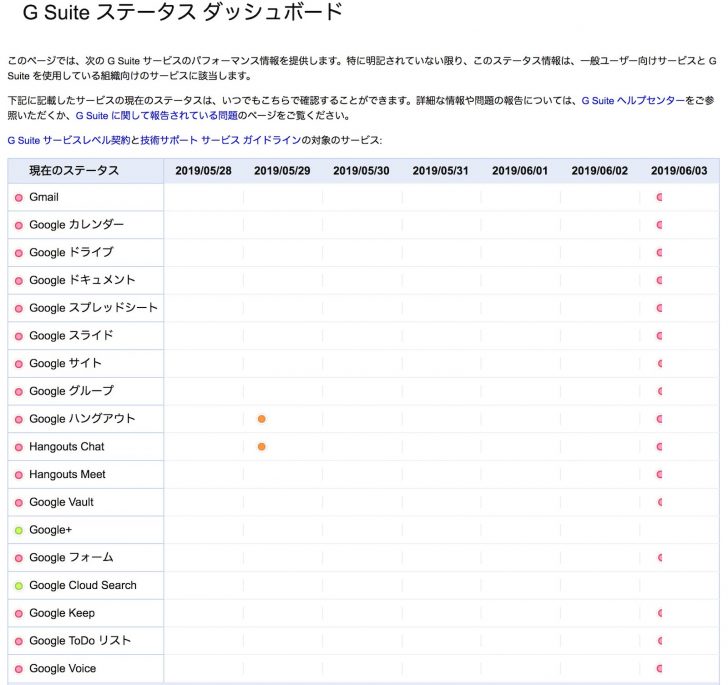Click the Google ハングアウト service name
728x685 pixels.
82,419
